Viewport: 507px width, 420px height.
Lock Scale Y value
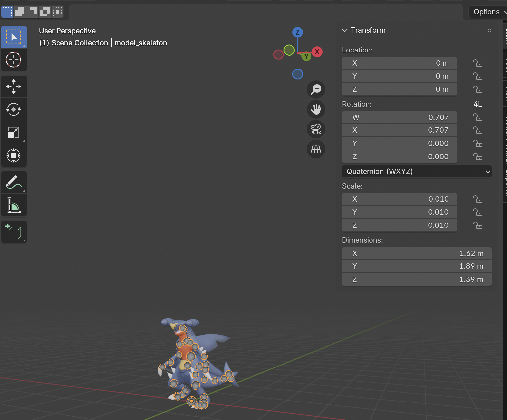click(478, 212)
